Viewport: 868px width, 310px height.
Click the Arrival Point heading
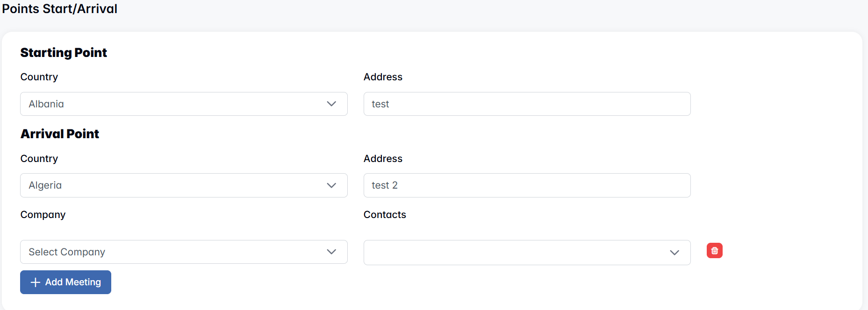pos(60,134)
